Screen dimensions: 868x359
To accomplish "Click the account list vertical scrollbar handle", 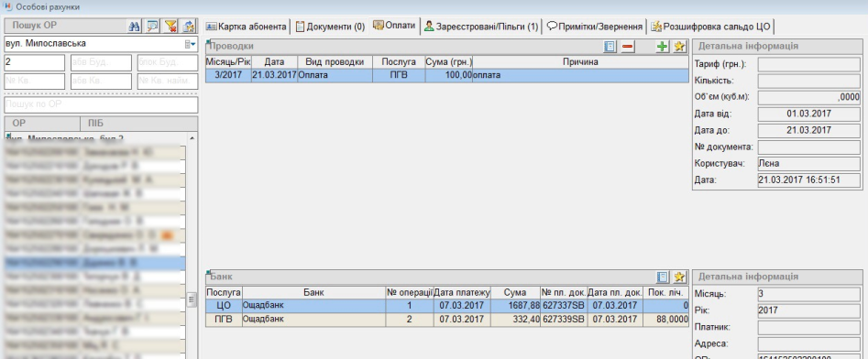I will coord(192,299).
